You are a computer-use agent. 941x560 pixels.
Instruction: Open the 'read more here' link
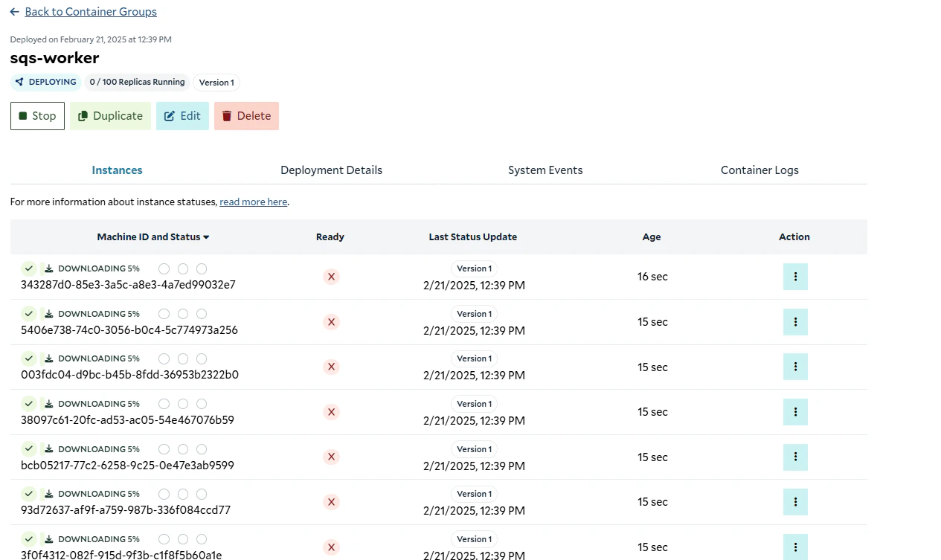tap(254, 202)
